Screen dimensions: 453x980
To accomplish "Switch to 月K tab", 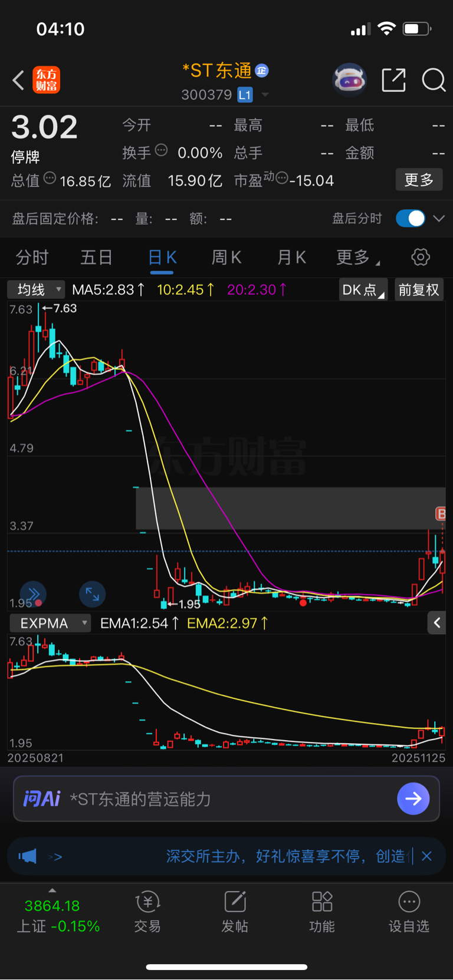I will pyautogui.click(x=291, y=258).
